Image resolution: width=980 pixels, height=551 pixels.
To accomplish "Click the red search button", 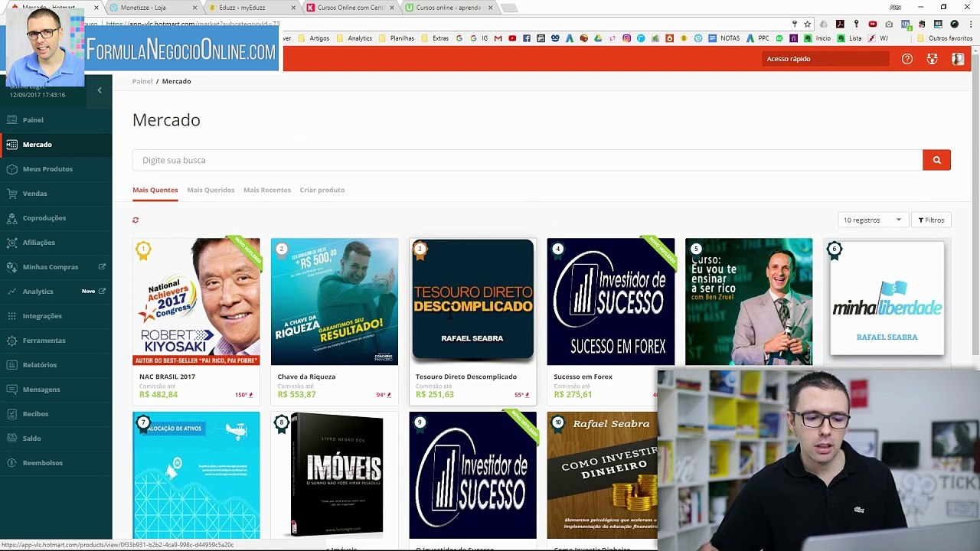I will [936, 160].
